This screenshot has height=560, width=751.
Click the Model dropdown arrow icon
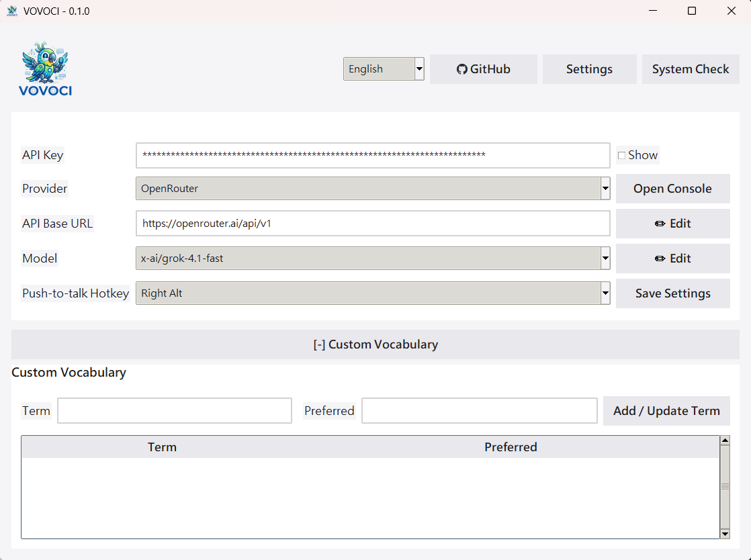pos(605,259)
